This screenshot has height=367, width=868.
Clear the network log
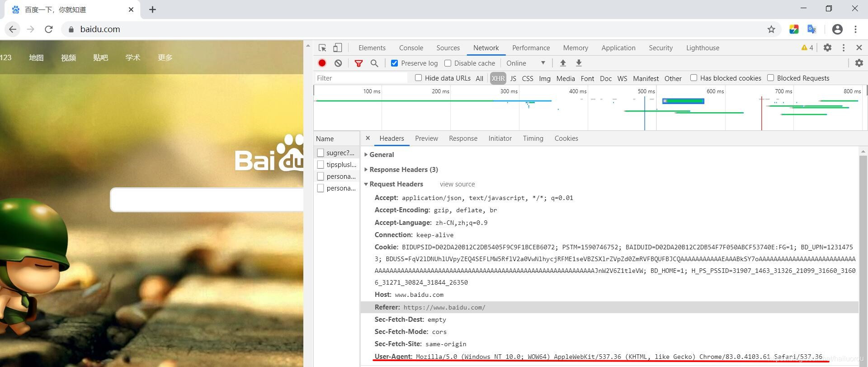[x=338, y=63]
